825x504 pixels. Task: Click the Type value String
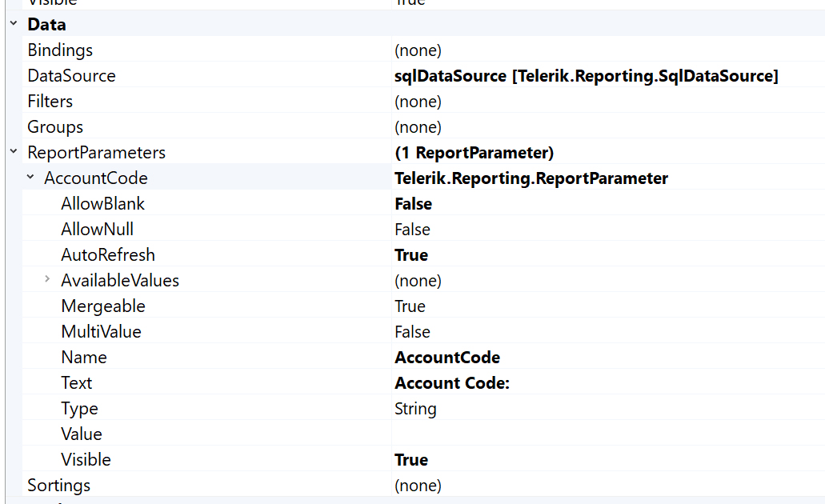[415, 409]
